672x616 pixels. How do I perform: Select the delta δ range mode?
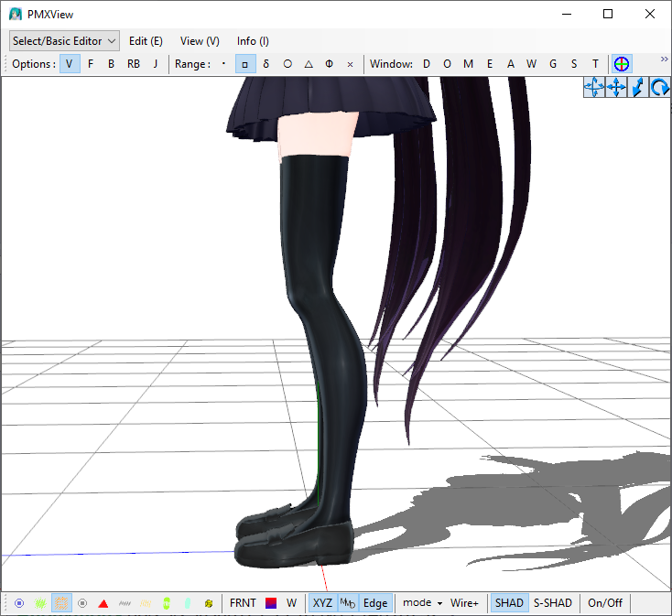click(266, 64)
